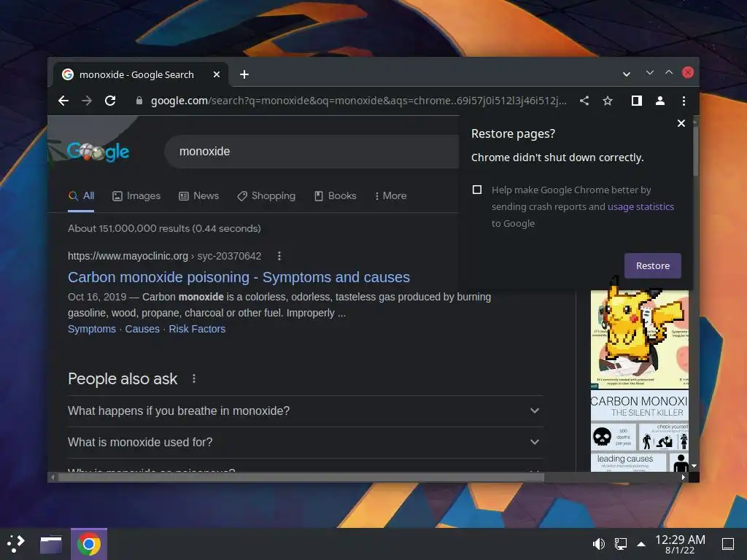Select the All search tab
747x560 pixels.
(x=82, y=195)
